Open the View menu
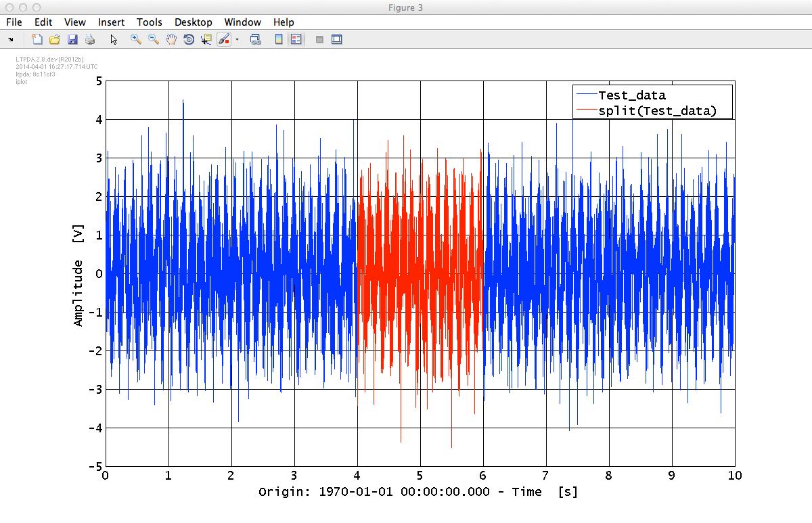812x523 pixels. 75,22
